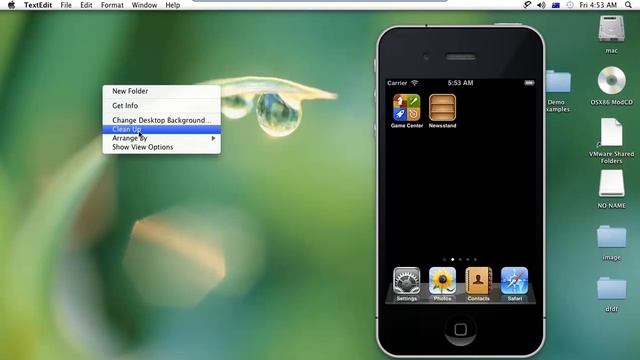Open the Newsstand app icon

(442, 108)
